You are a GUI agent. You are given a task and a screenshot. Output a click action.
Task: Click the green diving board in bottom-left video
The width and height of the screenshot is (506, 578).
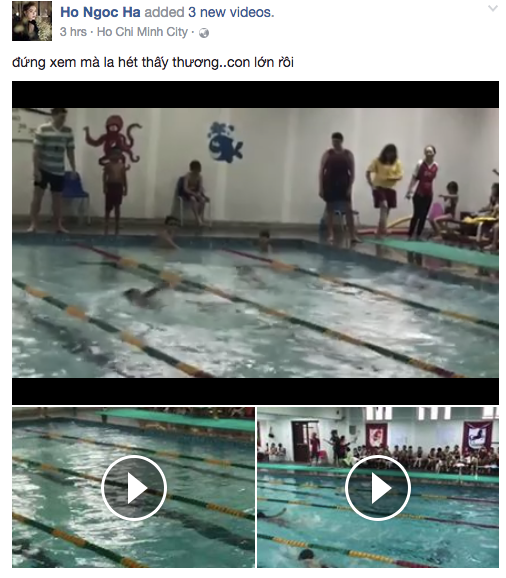coord(177,419)
